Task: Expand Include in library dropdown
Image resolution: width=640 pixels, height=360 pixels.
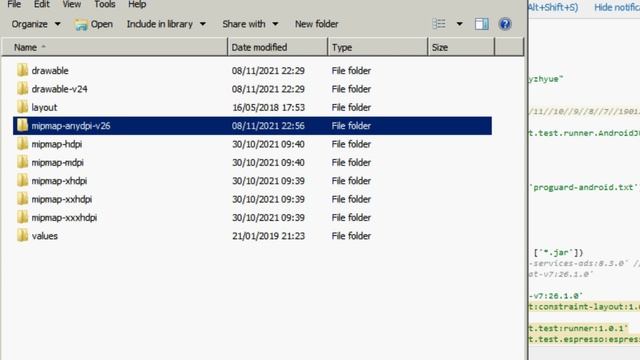Action: pyautogui.click(x=166, y=24)
